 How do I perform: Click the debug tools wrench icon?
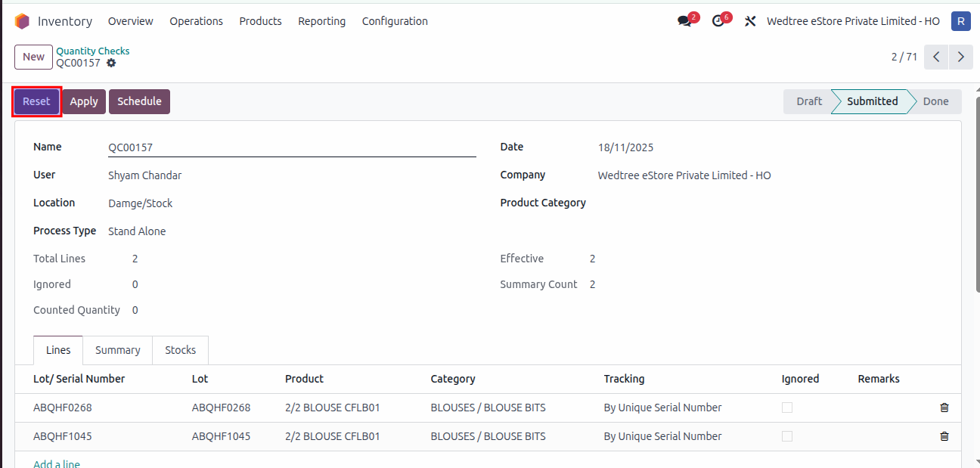tap(750, 21)
